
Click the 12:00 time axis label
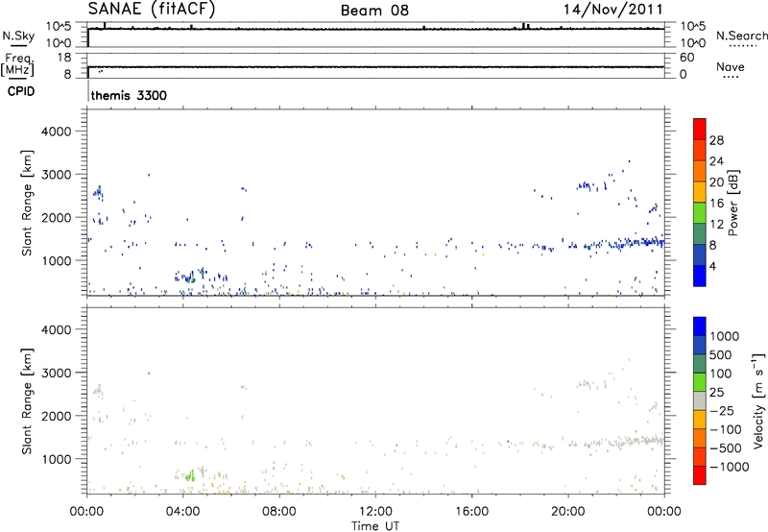375,512
